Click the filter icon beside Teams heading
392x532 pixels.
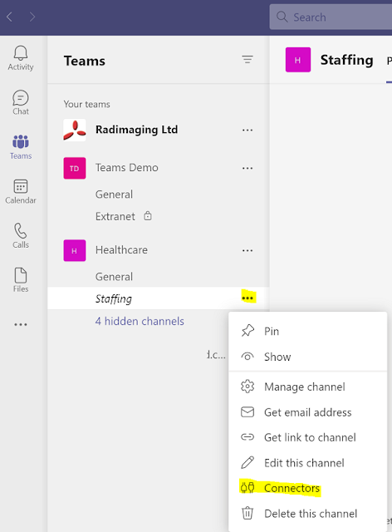click(x=247, y=60)
